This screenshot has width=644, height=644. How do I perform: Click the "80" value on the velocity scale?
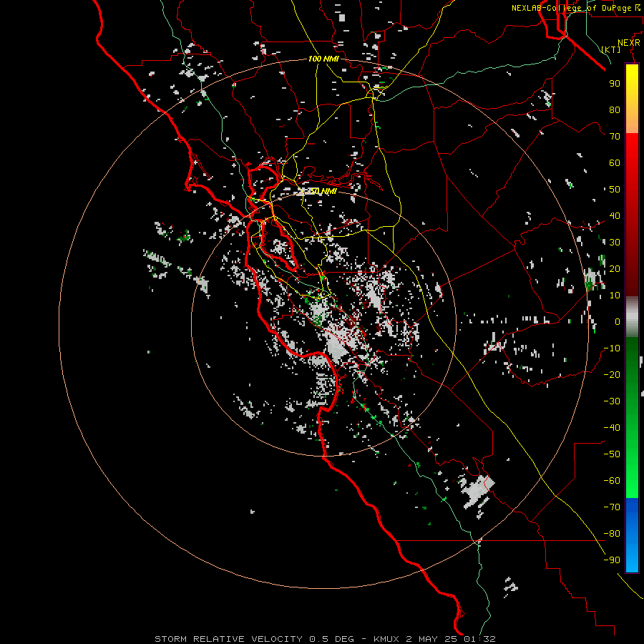click(615, 109)
